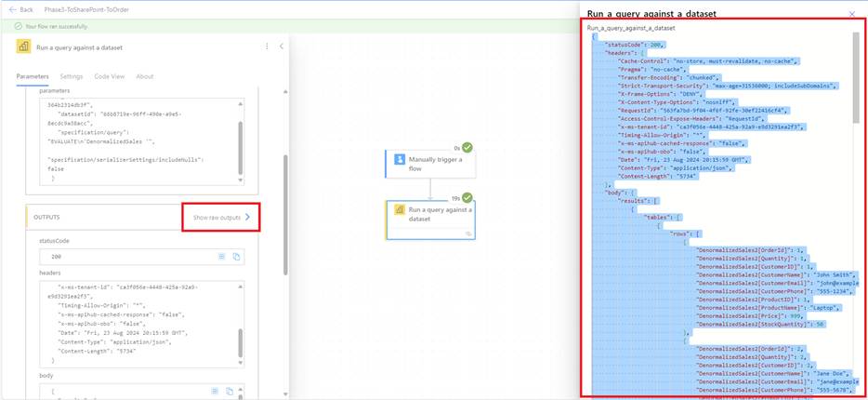Click green success checkmark on trigger card
This screenshot has width=868, height=400.
point(467,148)
